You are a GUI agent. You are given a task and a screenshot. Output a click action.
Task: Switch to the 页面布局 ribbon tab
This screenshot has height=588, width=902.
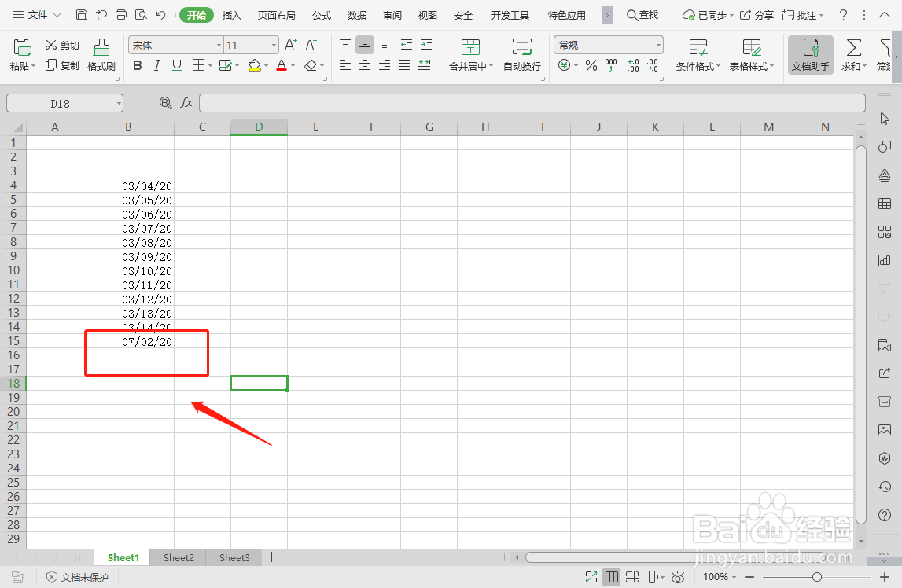(x=276, y=15)
